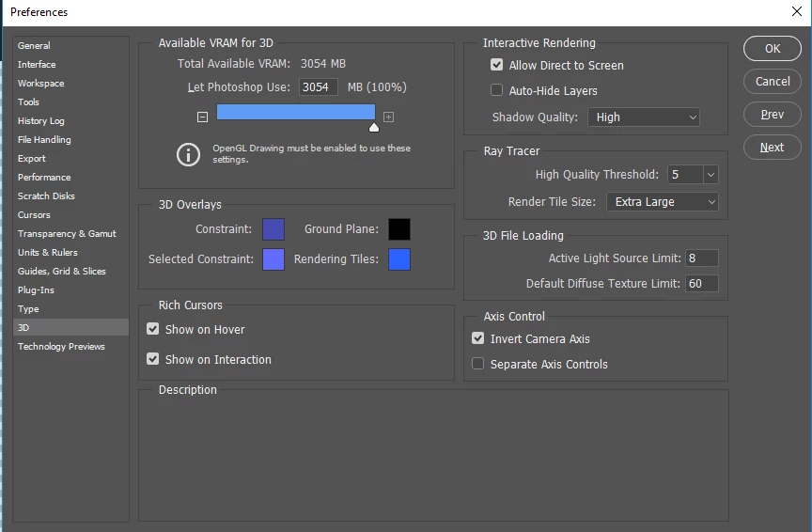Open Transparency & Gamut preferences
The height and width of the screenshot is (532, 812).
pyautogui.click(x=70, y=234)
